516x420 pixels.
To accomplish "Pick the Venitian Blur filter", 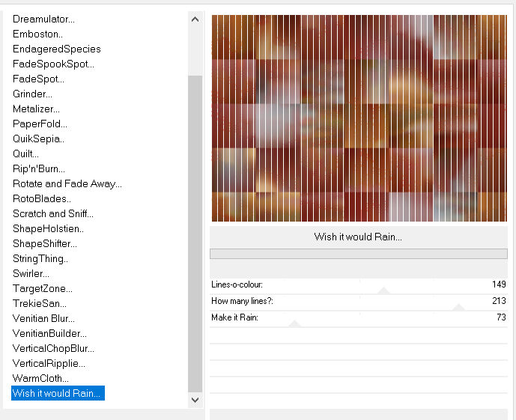I will tap(43, 318).
